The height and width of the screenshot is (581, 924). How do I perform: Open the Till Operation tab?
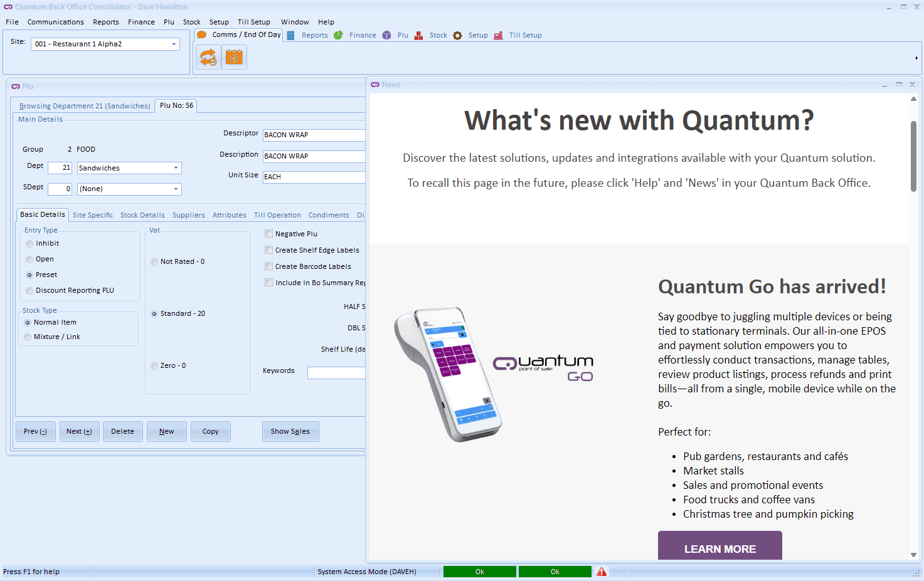[277, 215]
